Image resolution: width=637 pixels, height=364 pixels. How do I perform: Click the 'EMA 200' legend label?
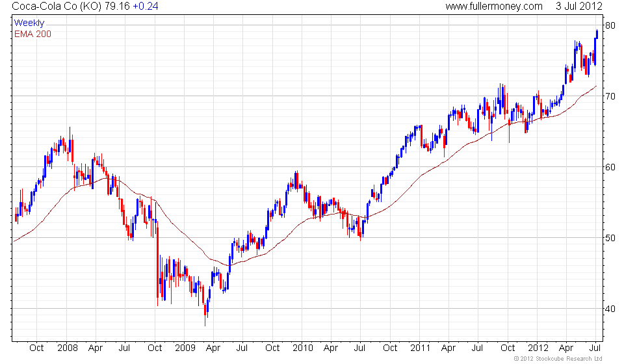coord(33,34)
